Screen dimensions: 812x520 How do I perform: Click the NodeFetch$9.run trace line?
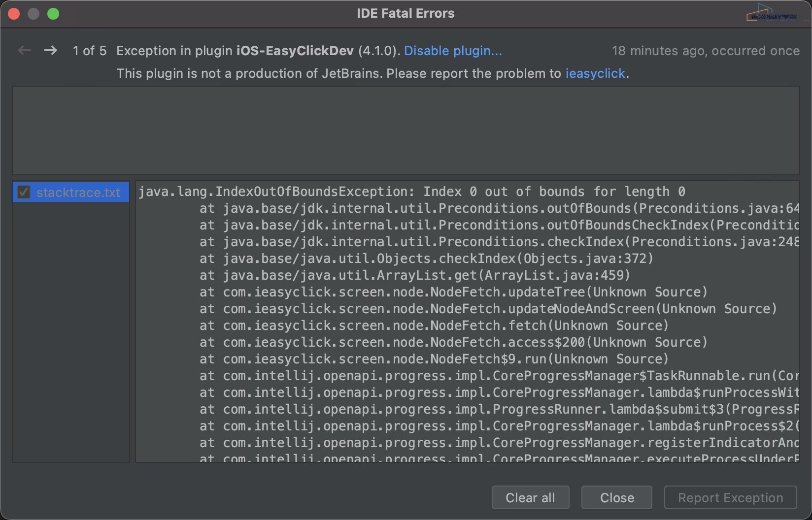point(434,359)
